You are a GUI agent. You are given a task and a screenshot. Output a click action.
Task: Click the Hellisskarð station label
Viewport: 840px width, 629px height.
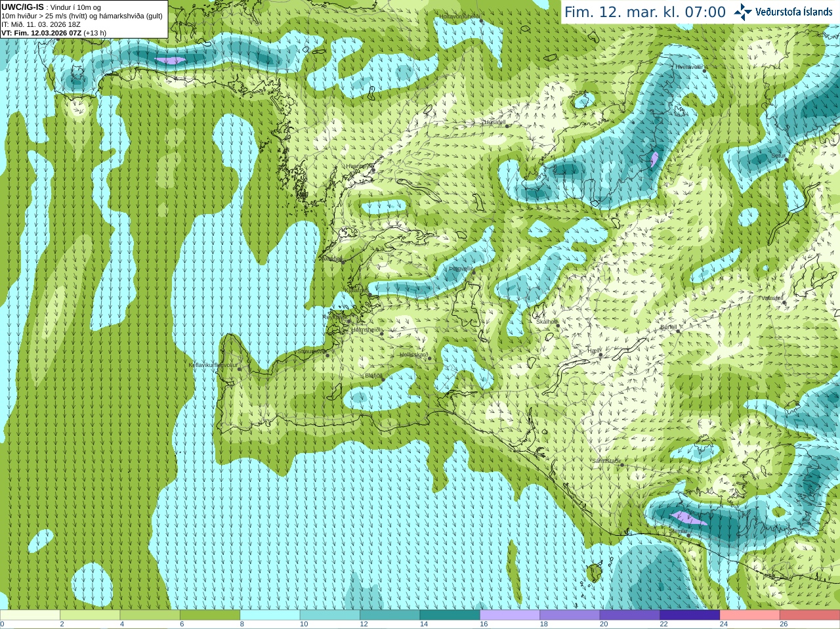414,355
